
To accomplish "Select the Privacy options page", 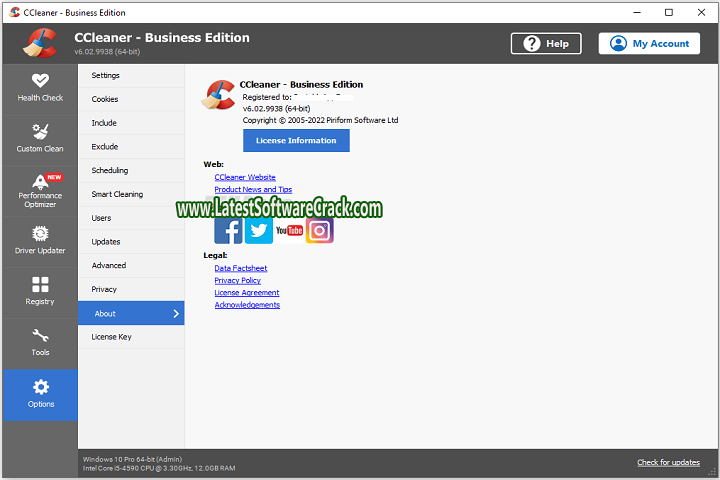I will (x=131, y=289).
